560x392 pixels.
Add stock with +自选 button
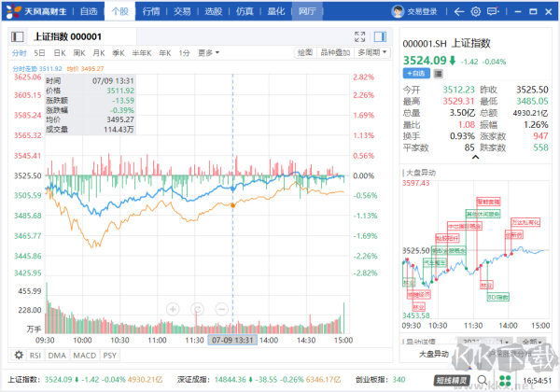pyautogui.click(x=416, y=74)
